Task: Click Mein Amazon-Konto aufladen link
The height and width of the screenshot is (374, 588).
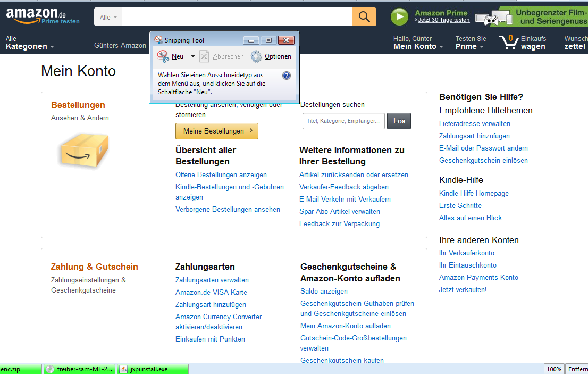Action: point(346,326)
